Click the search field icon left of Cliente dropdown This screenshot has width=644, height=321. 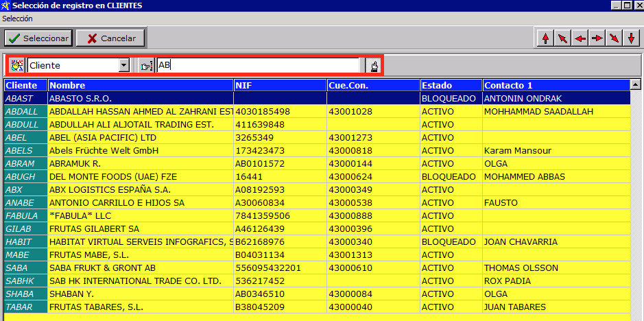pos(17,65)
